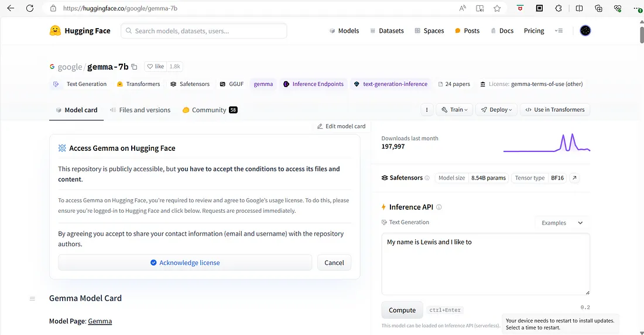Filter by Text Generation tag

pyautogui.click(x=80, y=84)
